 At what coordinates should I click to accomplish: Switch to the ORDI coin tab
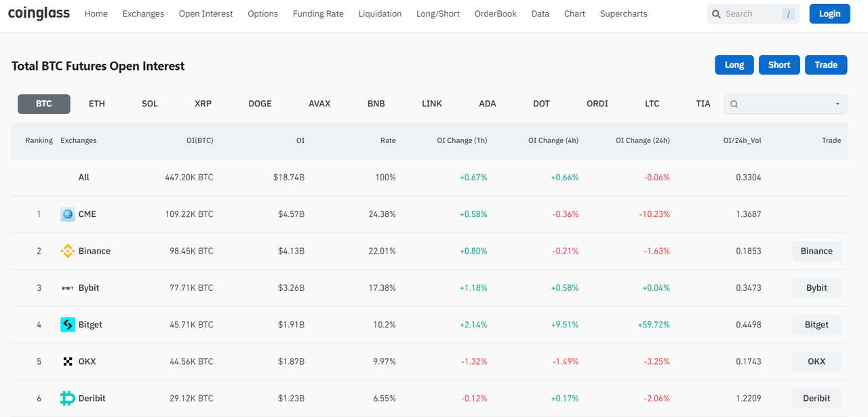[597, 104]
